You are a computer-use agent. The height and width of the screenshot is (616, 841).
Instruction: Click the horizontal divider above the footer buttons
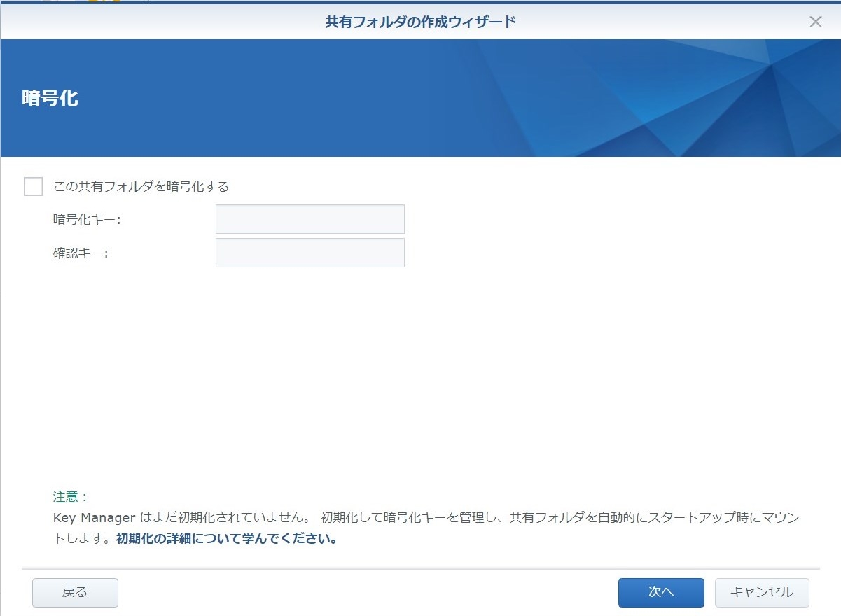(x=420, y=569)
